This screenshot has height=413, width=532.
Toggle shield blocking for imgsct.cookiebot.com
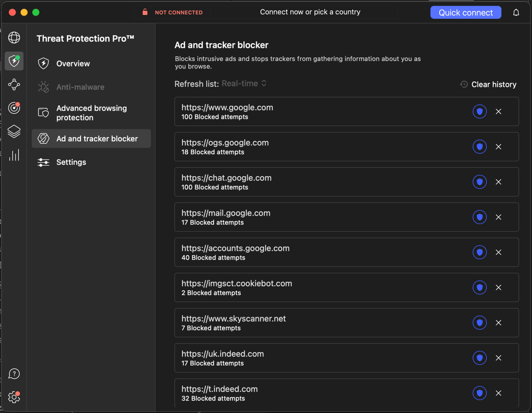[480, 287]
